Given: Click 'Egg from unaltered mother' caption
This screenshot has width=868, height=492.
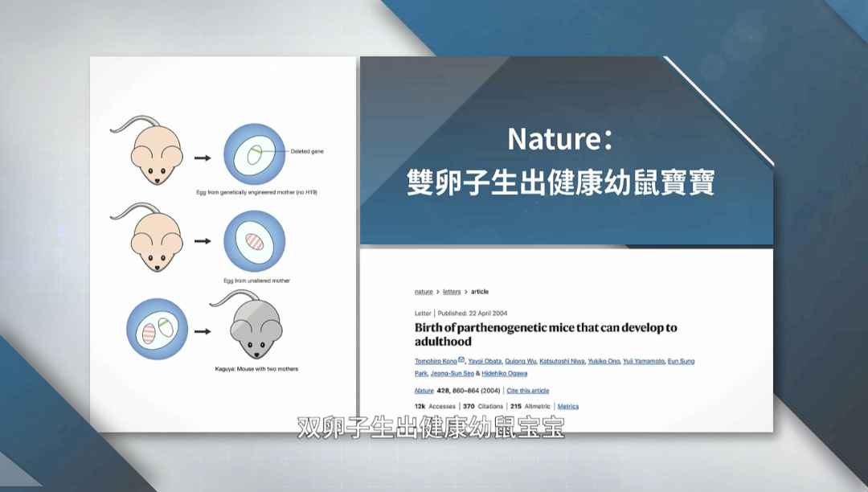Looking at the screenshot, I should 257,281.
